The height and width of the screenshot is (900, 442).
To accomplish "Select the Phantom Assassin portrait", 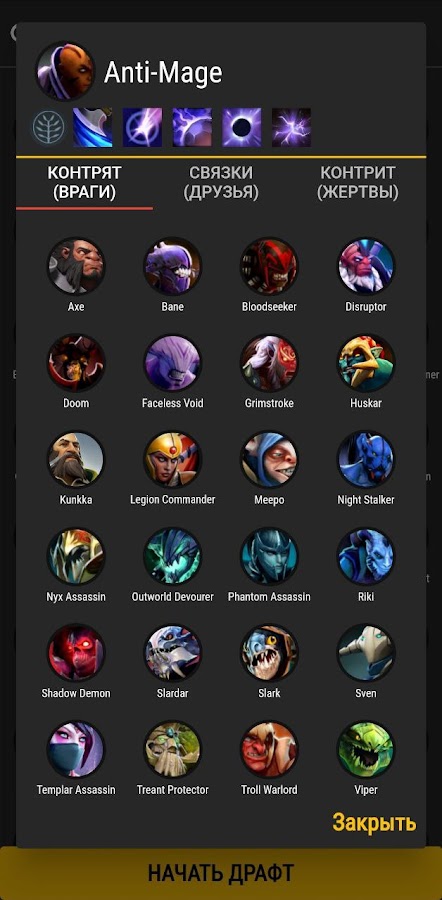I will click(x=269, y=556).
